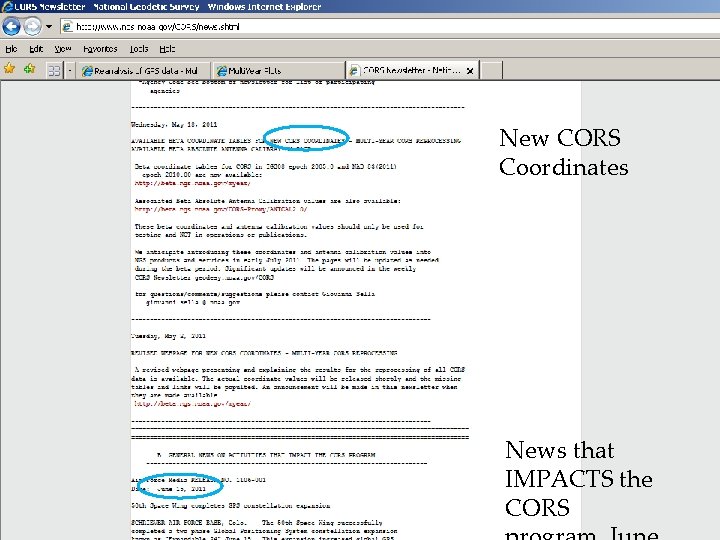Open the Favorites menu
The image size is (720, 540).
[100, 49]
